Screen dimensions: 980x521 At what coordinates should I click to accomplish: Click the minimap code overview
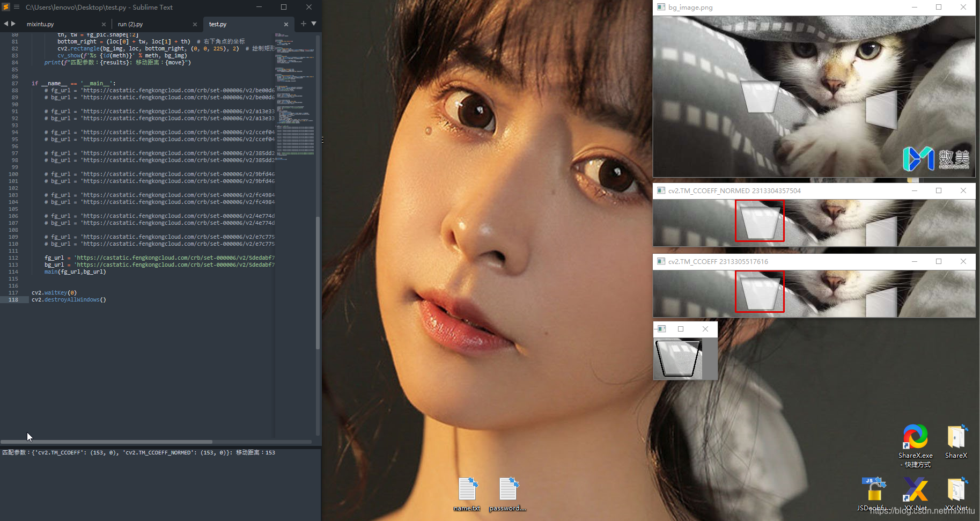pyautogui.click(x=294, y=97)
